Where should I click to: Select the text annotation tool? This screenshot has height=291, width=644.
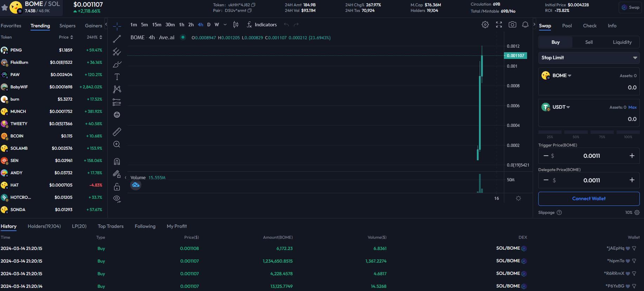click(117, 77)
